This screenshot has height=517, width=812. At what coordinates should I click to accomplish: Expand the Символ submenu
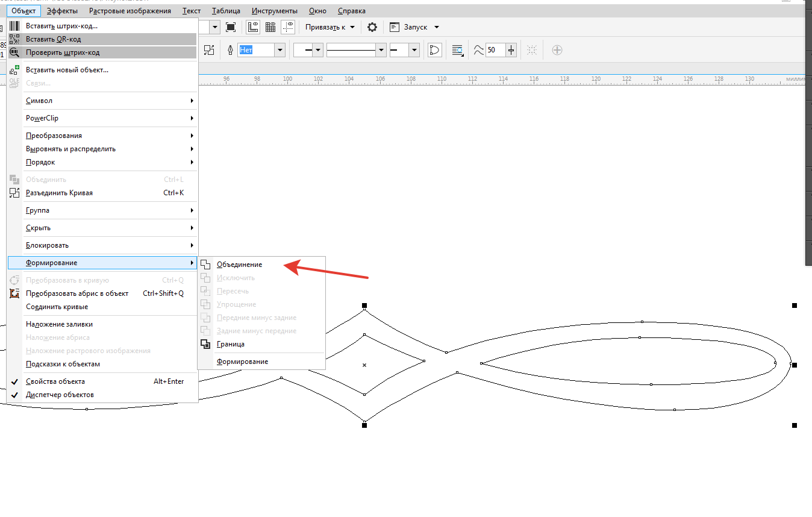click(x=102, y=101)
